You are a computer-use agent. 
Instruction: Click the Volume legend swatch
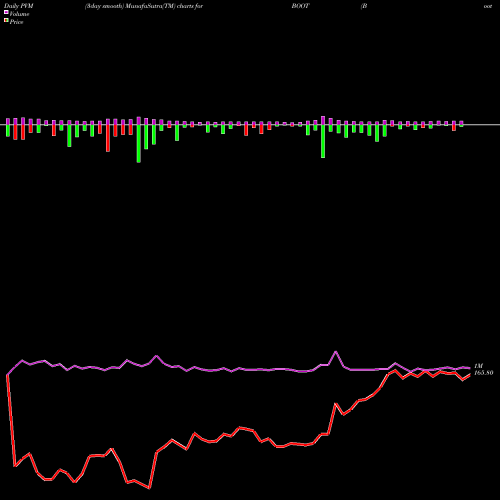(6, 13)
